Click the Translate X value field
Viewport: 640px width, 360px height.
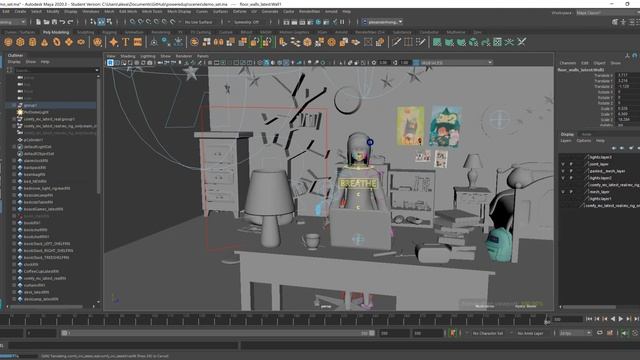click(x=628, y=75)
